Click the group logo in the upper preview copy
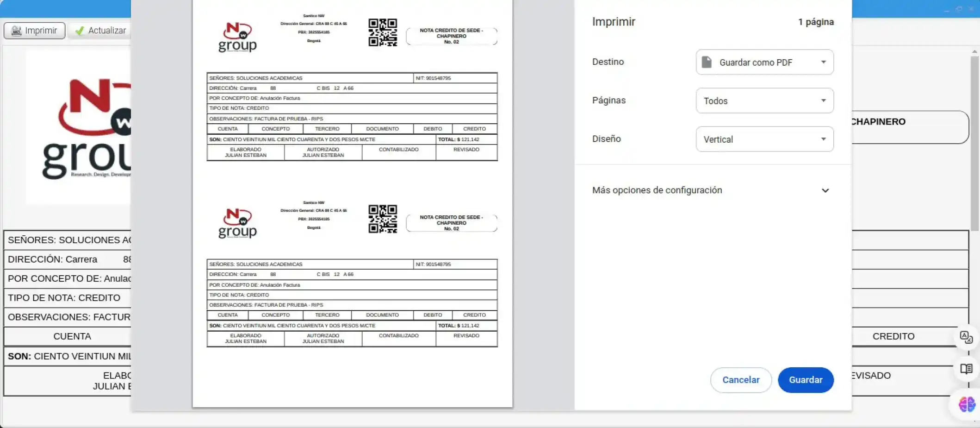The image size is (980, 428). tap(237, 37)
